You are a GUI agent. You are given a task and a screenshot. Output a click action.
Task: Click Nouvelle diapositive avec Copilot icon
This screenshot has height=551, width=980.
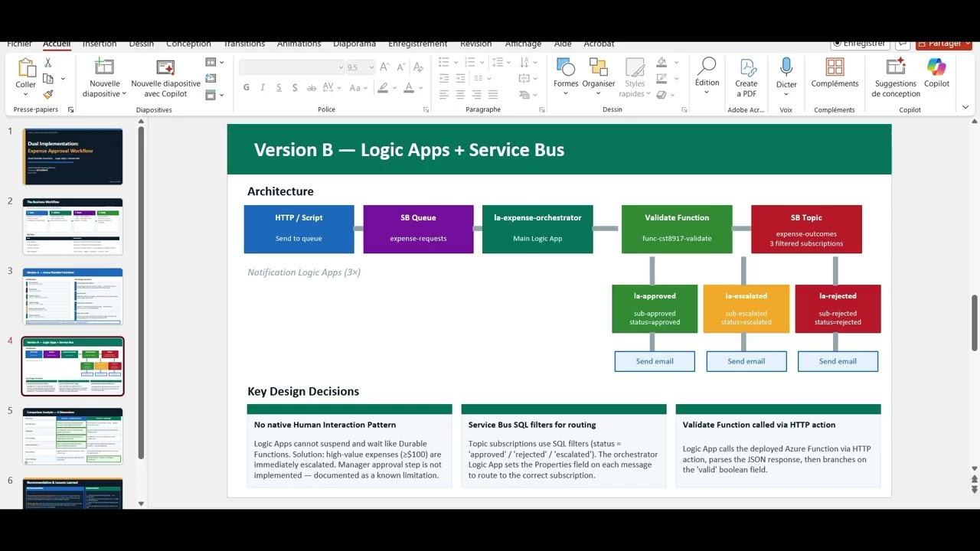point(165,67)
